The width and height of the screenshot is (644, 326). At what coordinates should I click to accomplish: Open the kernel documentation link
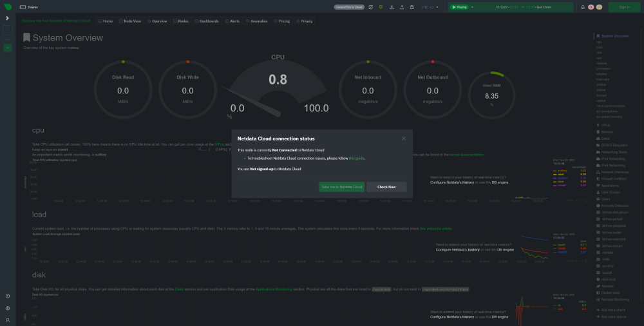tap(466, 155)
